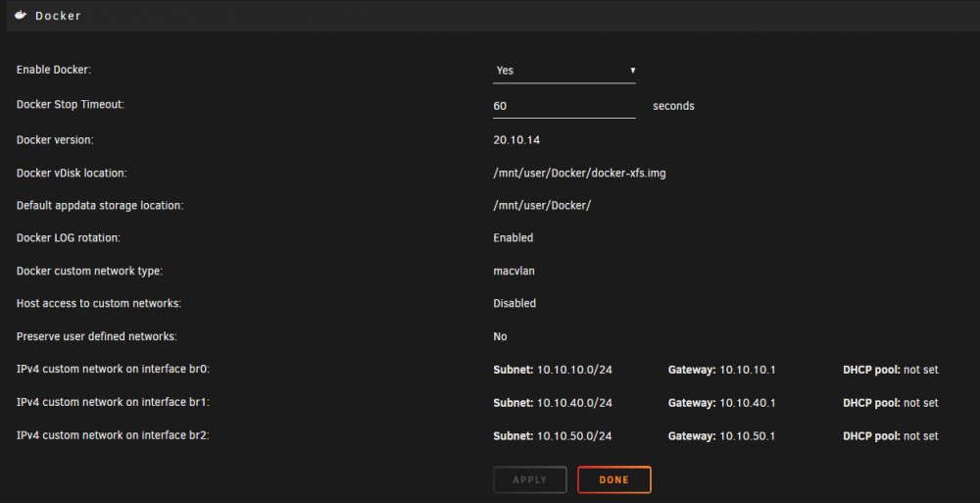The height and width of the screenshot is (503, 980).
Task: Click the br1 gateway 10.10.40.1
Action: tap(748, 403)
